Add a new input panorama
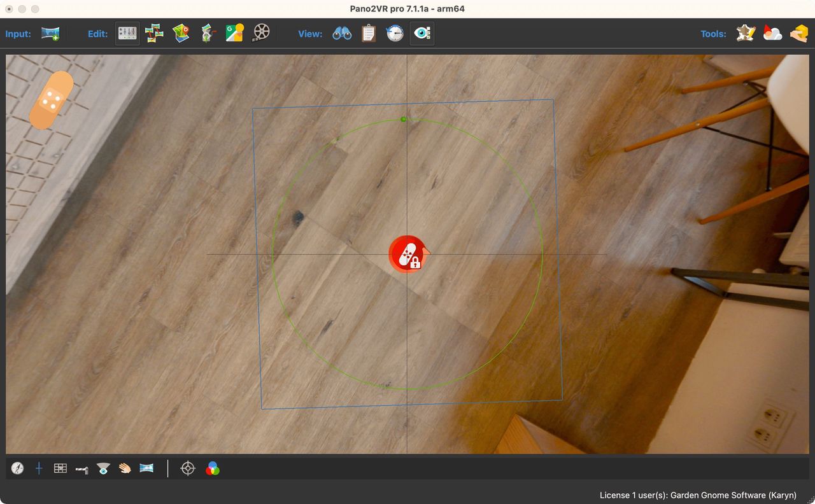 [x=50, y=33]
